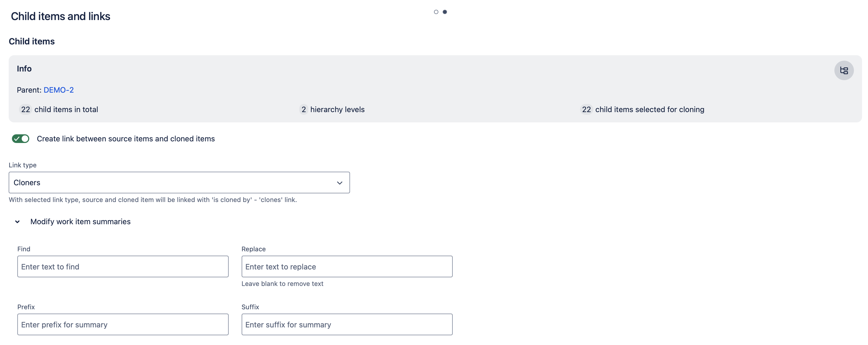The image size is (868, 345).
Task: Open the DEMO-2 parent link
Action: pos(59,90)
